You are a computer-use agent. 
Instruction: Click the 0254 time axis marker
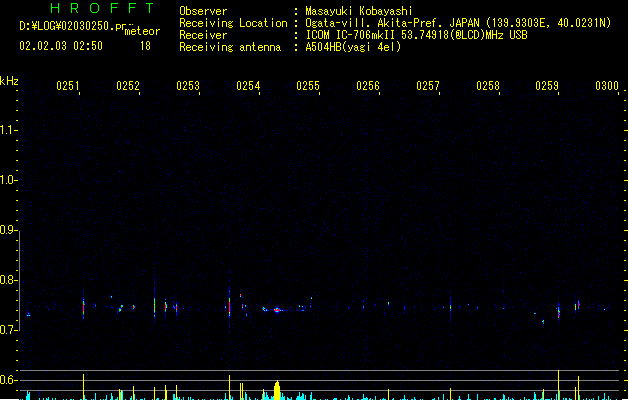(248, 86)
